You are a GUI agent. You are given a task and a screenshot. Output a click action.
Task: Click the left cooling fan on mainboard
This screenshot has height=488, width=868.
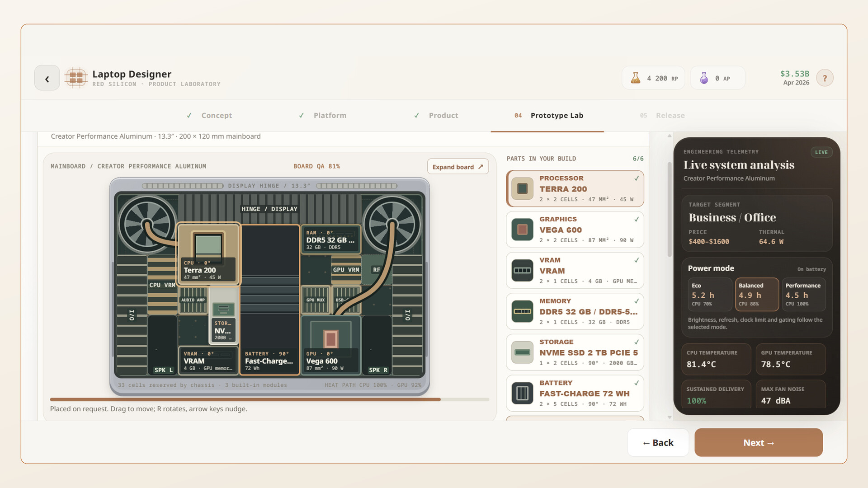146,225
